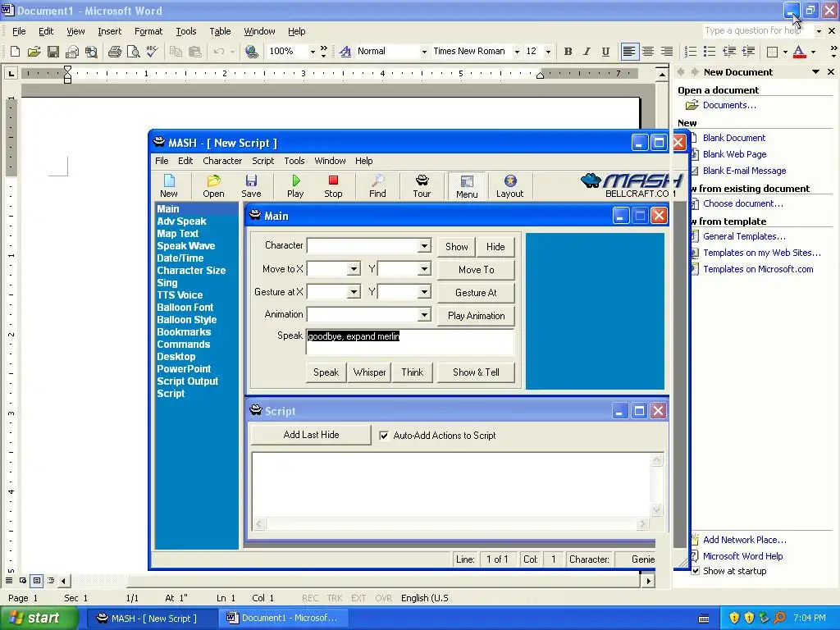Click the Show character button
Viewport: 840px width, 630px height.
coord(456,246)
